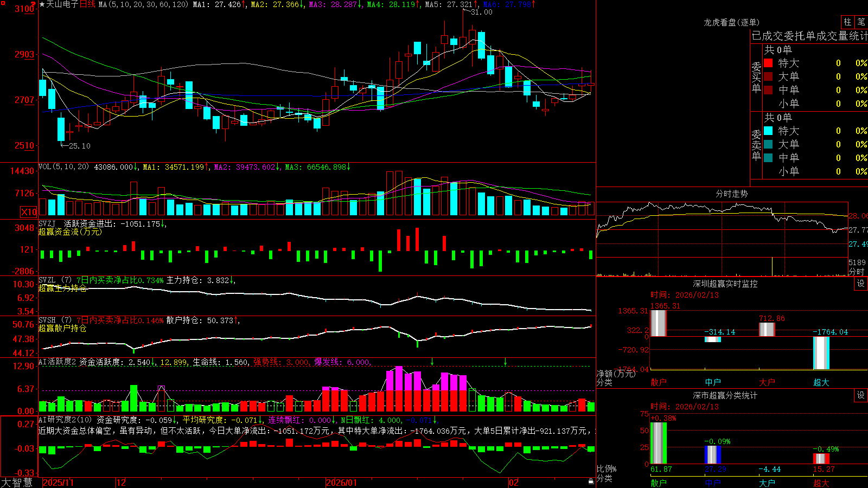Click the SVZL (7) indicator name
868x488 pixels.
[55, 280]
